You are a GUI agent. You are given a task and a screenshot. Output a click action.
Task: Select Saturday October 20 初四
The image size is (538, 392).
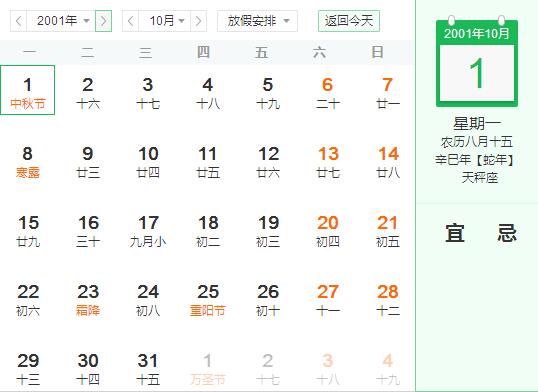click(x=328, y=231)
